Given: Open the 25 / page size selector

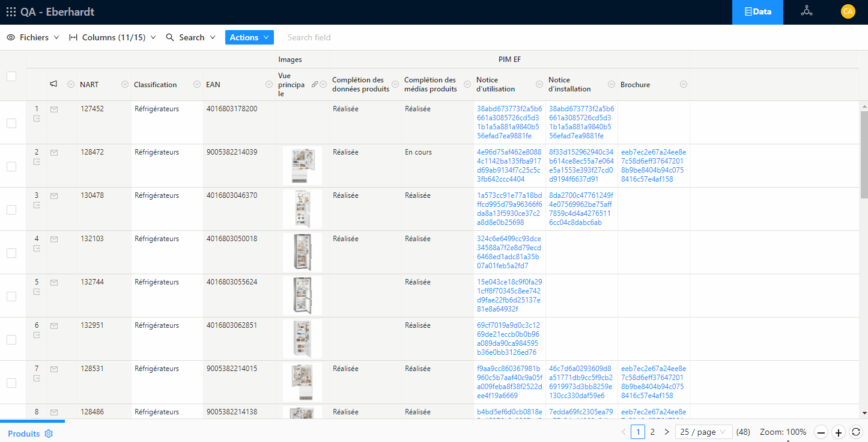Looking at the screenshot, I should [703, 432].
